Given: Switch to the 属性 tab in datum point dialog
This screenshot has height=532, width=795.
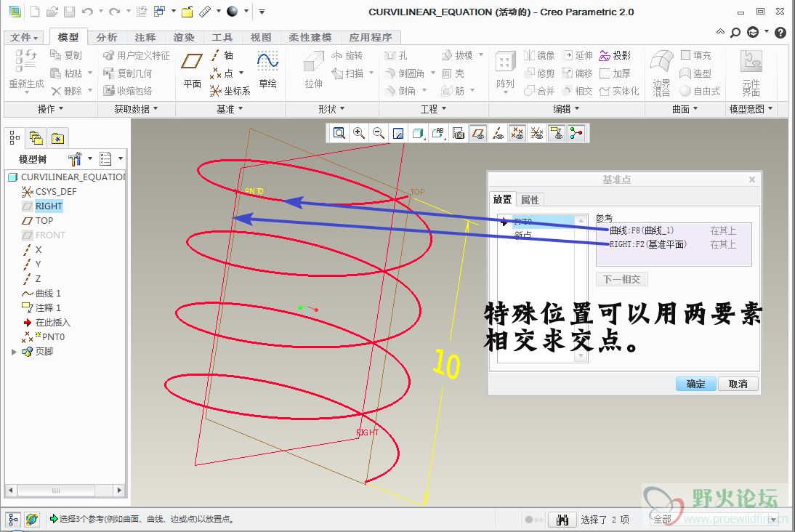Looking at the screenshot, I should [x=530, y=200].
